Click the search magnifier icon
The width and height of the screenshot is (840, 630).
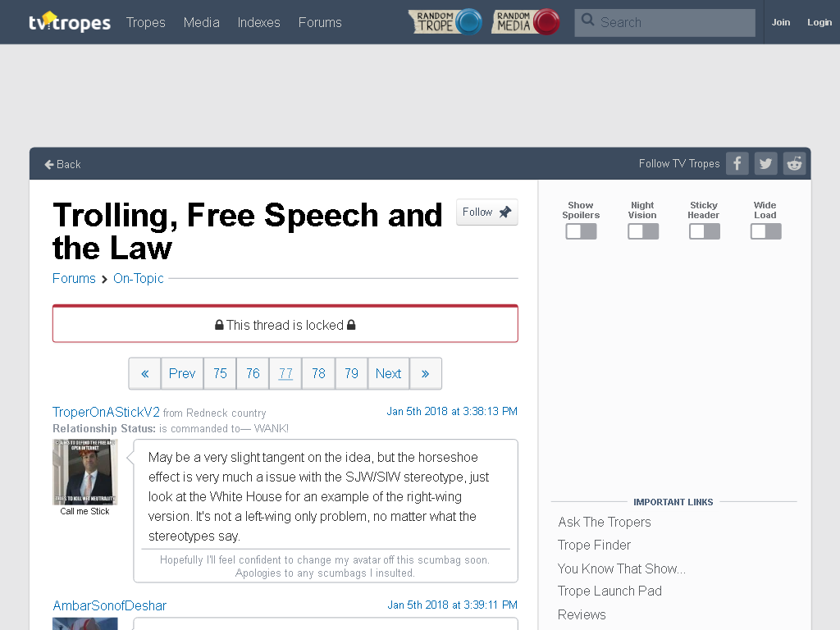coord(587,21)
